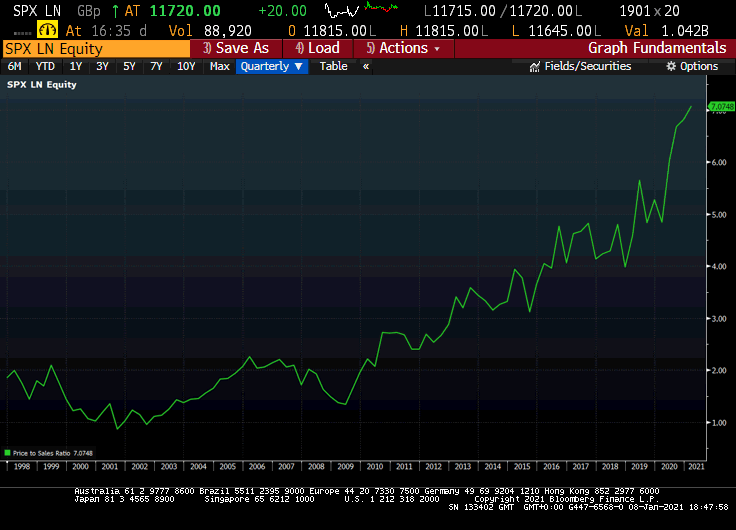736x530 pixels.
Task: Click the 1998 x-axis year label
Action: [x=22, y=467]
